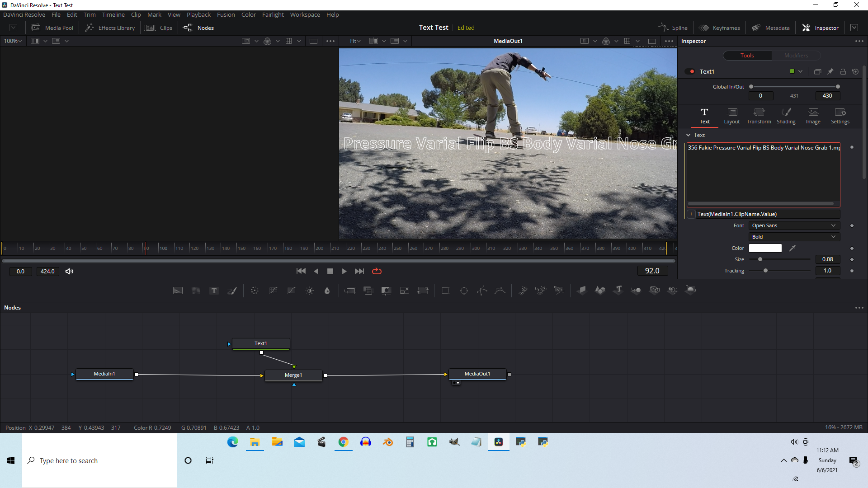The width and height of the screenshot is (868, 488).
Task: Open the Workspace menu
Action: [305, 14]
